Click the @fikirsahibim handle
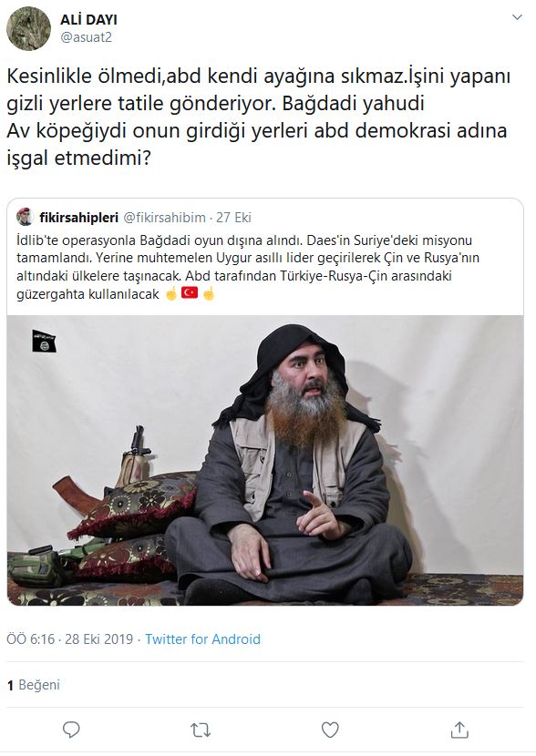The width and height of the screenshot is (536, 756). 164,218
